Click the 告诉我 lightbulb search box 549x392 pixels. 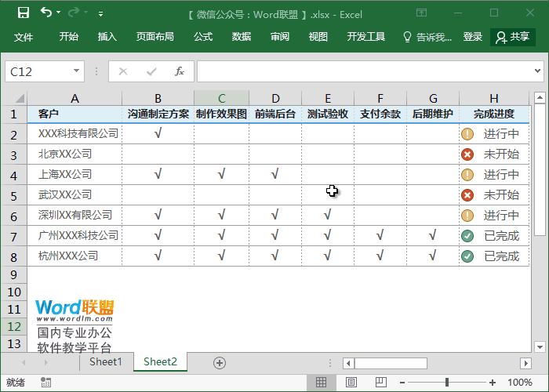427,37
